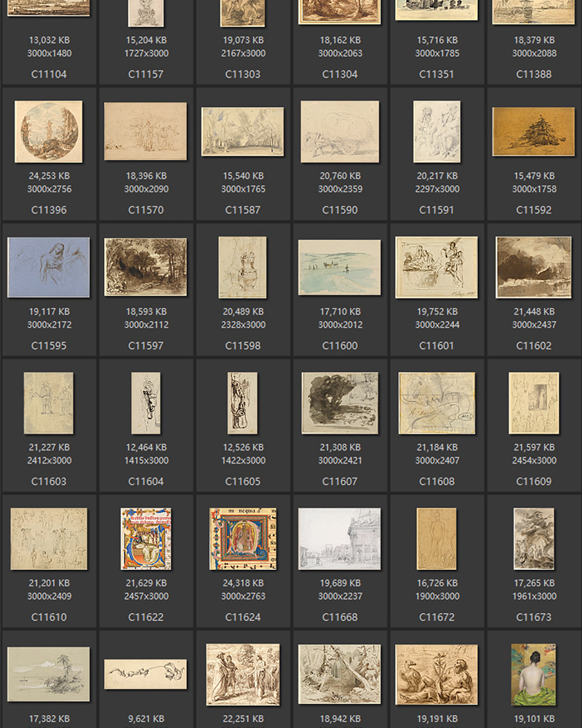Select the golden tree sketch C11592
The height and width of the screenshot is (728, 582).
(x=534, y=132)
